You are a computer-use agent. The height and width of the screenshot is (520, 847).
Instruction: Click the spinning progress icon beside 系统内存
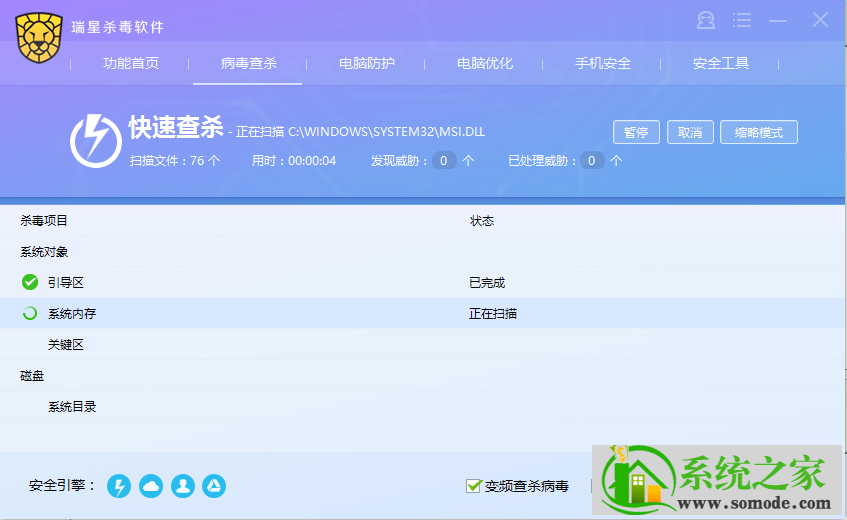30,313
